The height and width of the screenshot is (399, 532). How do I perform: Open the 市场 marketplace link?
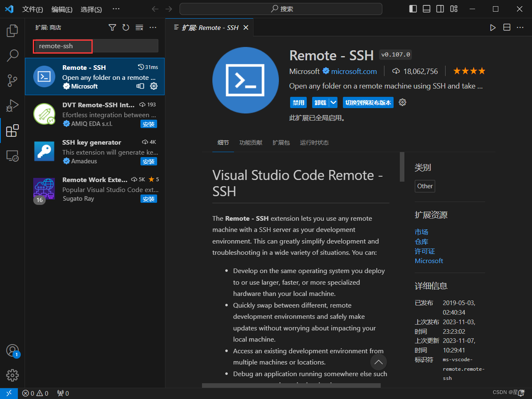421,232
